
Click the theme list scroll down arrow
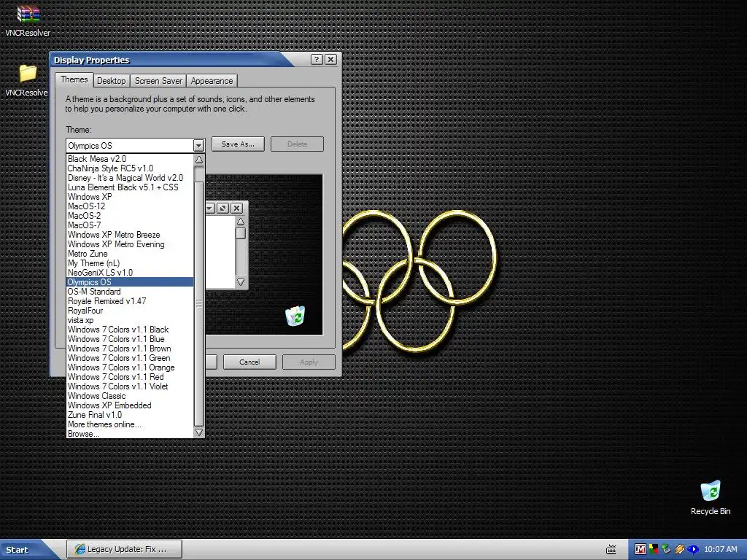coord(199,432)
